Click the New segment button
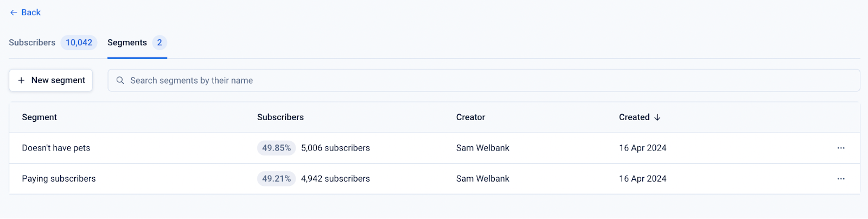This screenshot has width=868, height=219. [x=51, y=80]
